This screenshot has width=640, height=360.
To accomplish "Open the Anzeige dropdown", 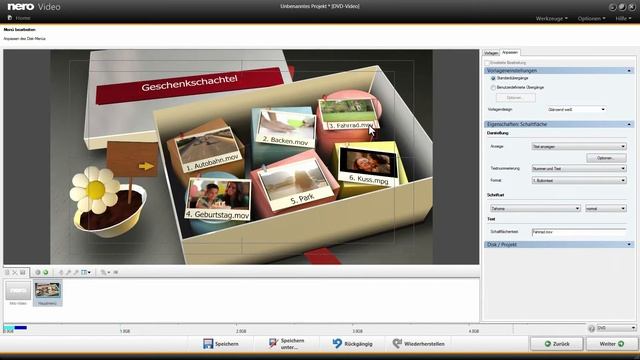I will coord(579,146).
